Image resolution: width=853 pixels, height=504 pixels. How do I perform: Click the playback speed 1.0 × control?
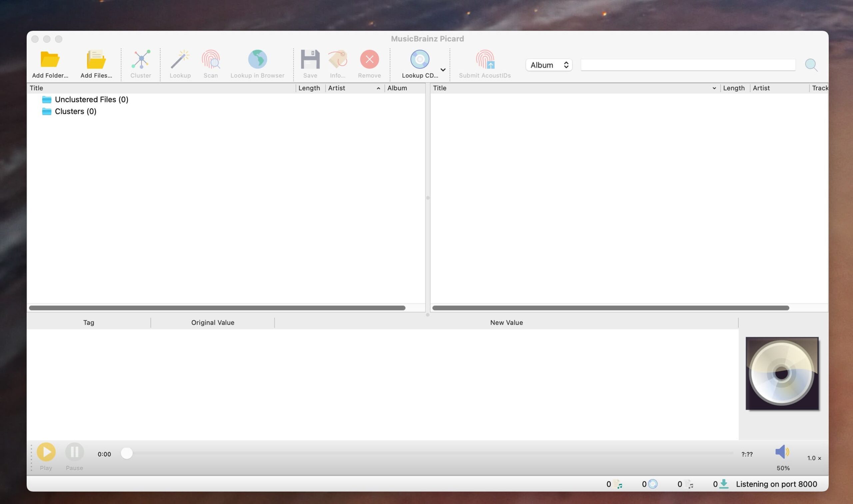coord(814,458)
